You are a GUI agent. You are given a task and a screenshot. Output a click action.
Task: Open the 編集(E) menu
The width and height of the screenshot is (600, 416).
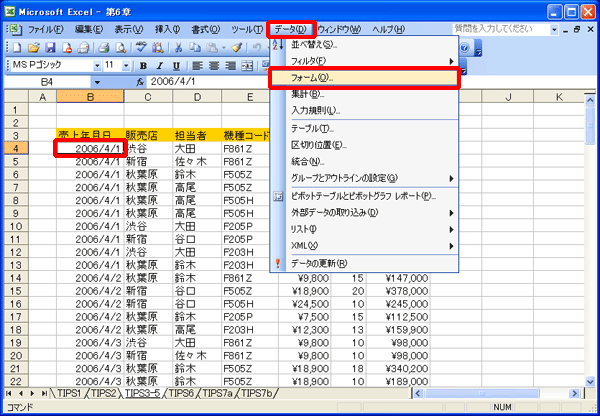pyautogui.click(x=89, y=29)
